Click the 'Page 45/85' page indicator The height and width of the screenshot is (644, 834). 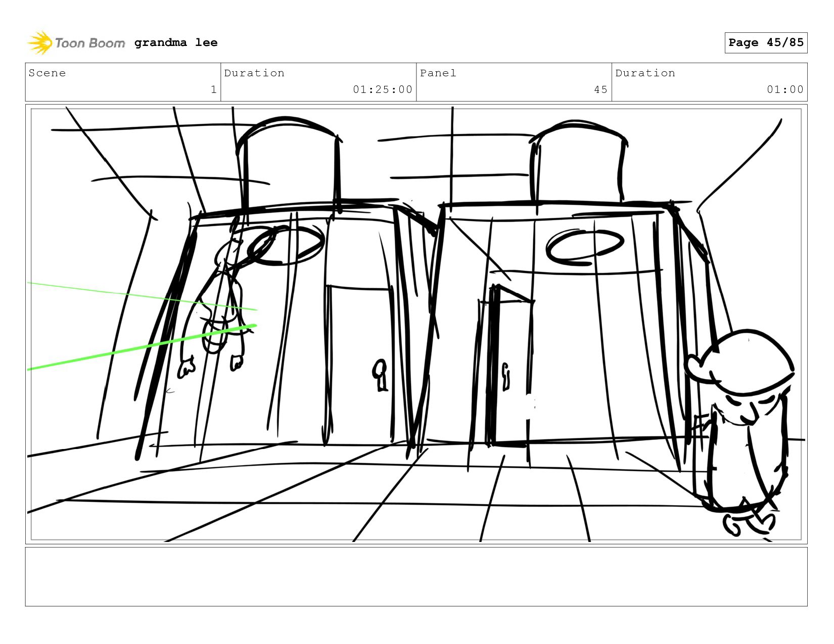[x=766, y=43]
